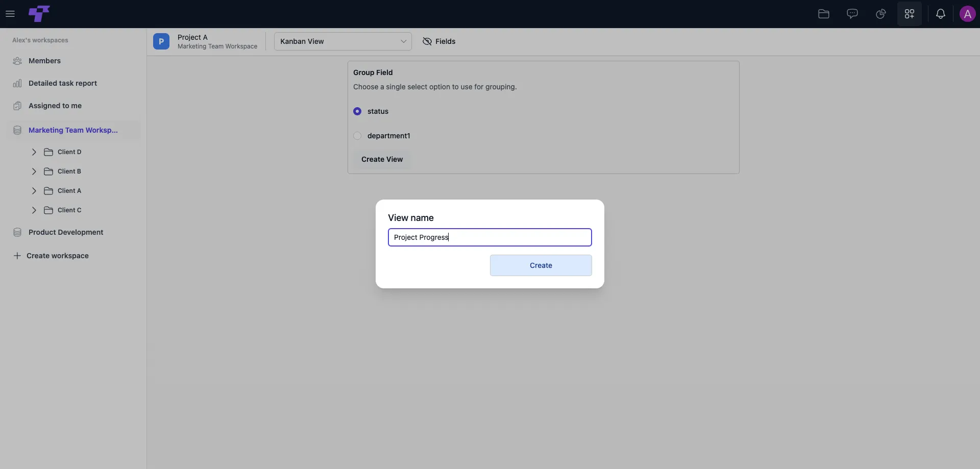The height and width of the screenshot is (469, 980).
Task: Open the pie chart reports icon
Action: click(x=881, y=14)
